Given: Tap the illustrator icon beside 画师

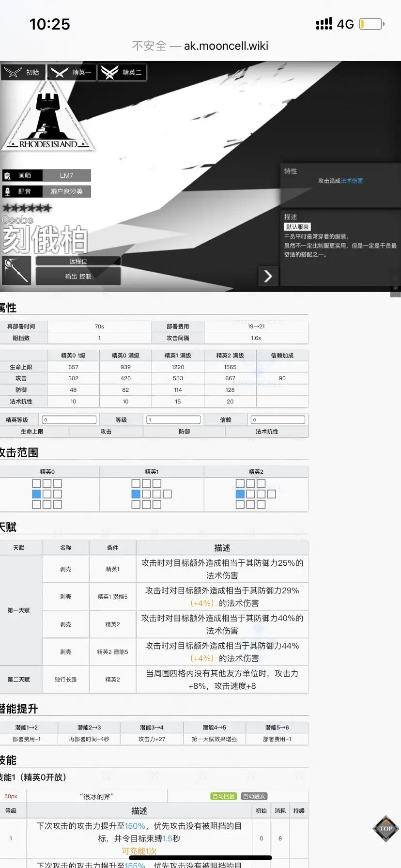Looking at the screenshot, I should tap(7, 175).
